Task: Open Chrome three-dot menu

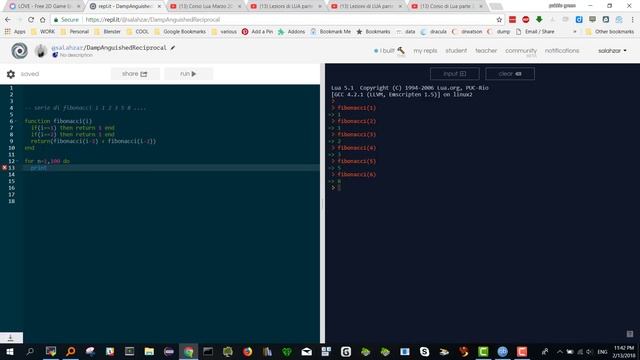Action: [x=633, y=20]
